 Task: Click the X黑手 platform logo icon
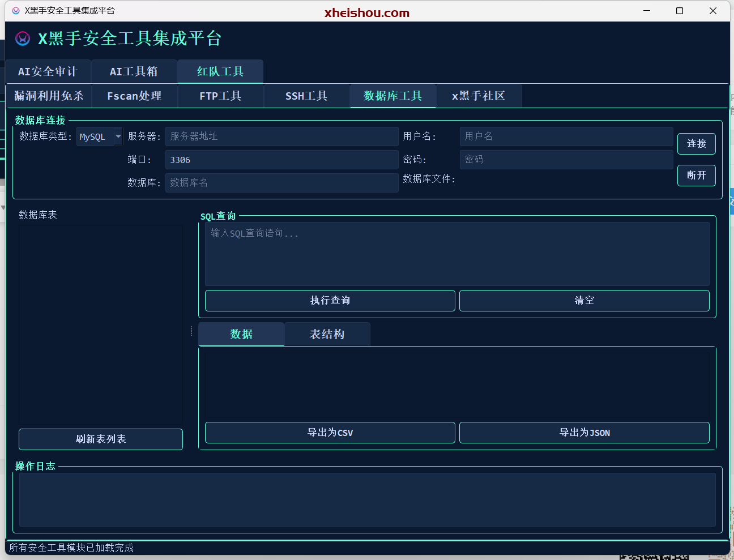tap(22, 39)
